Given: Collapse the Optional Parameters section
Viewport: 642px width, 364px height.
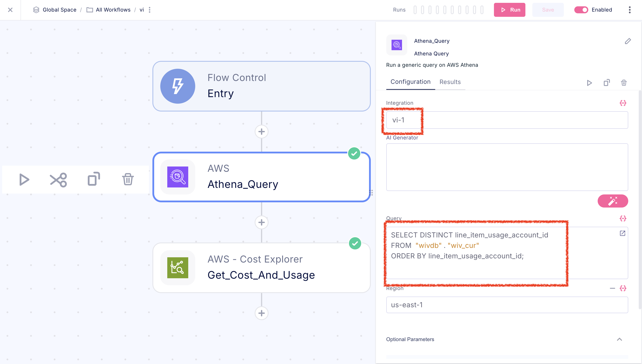Looking at the screenshot, I should pos(619,339).
